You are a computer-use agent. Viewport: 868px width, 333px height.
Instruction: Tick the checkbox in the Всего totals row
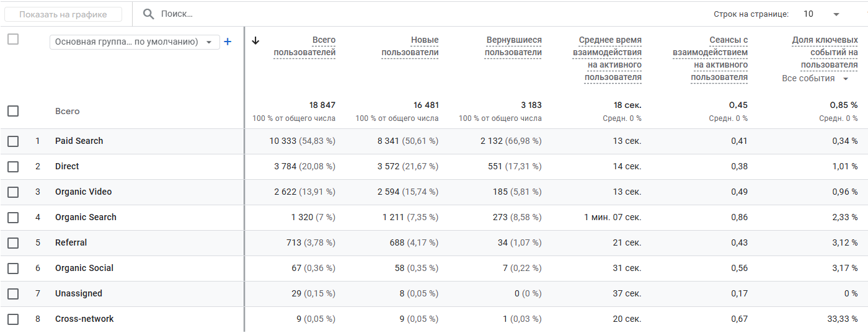coord(13,111)
